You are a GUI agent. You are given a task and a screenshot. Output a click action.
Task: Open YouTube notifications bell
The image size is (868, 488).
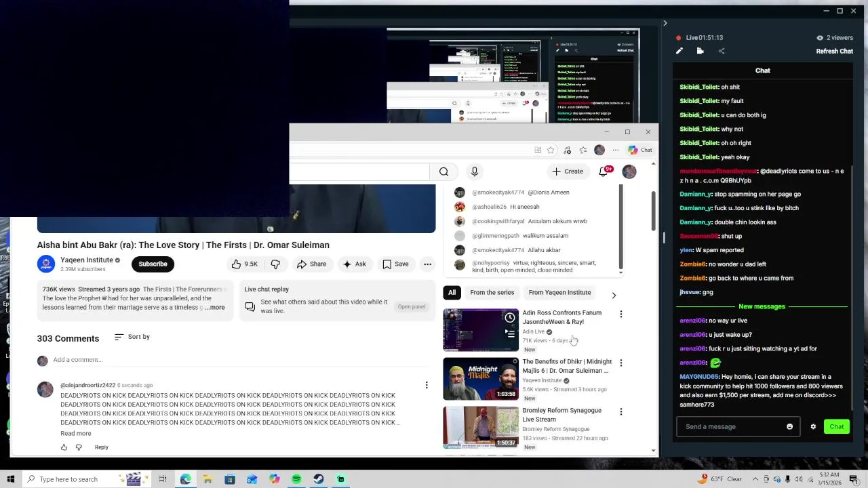(x=604, y=171)
